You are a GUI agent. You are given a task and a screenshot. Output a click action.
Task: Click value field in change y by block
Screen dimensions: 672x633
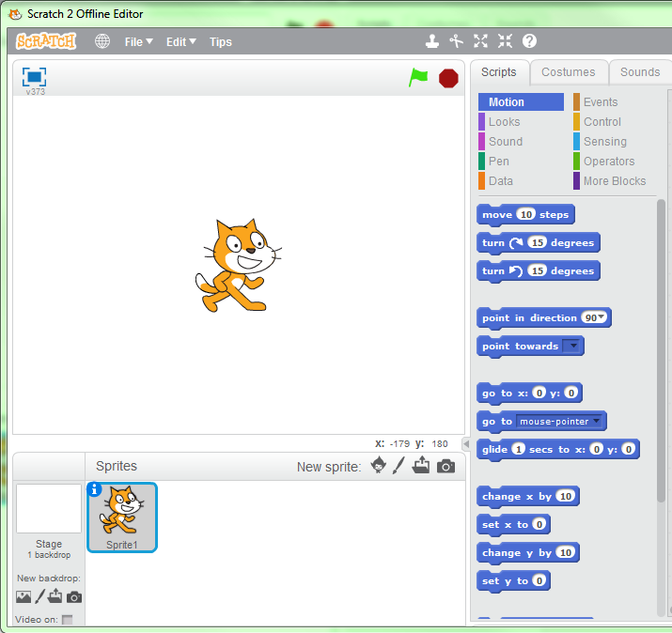[x=566, y=552]
